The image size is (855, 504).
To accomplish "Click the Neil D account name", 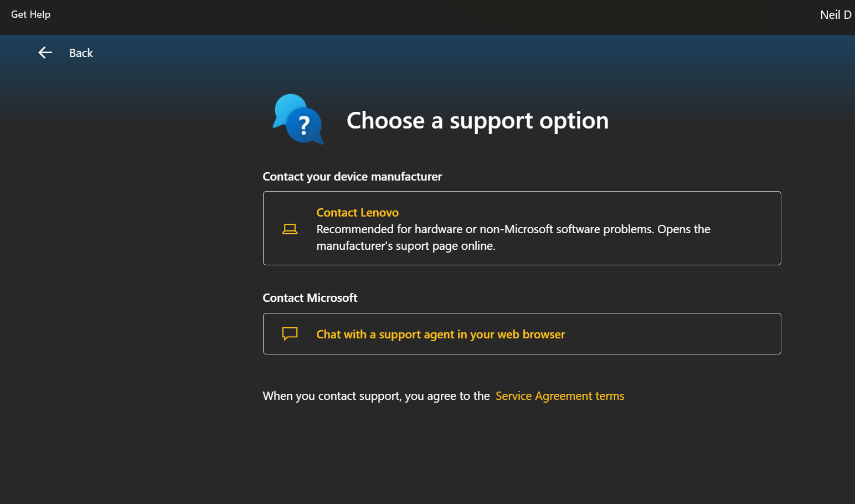I will [x=836, y=15].
